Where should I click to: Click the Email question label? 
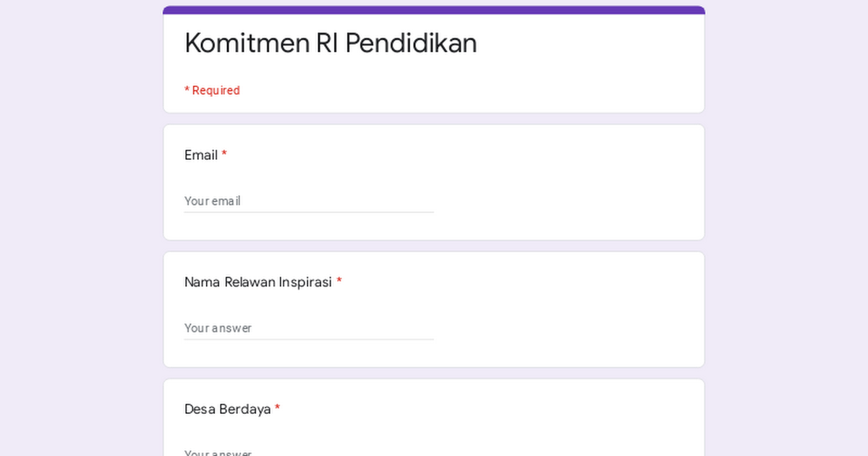(x=200, y=155)
